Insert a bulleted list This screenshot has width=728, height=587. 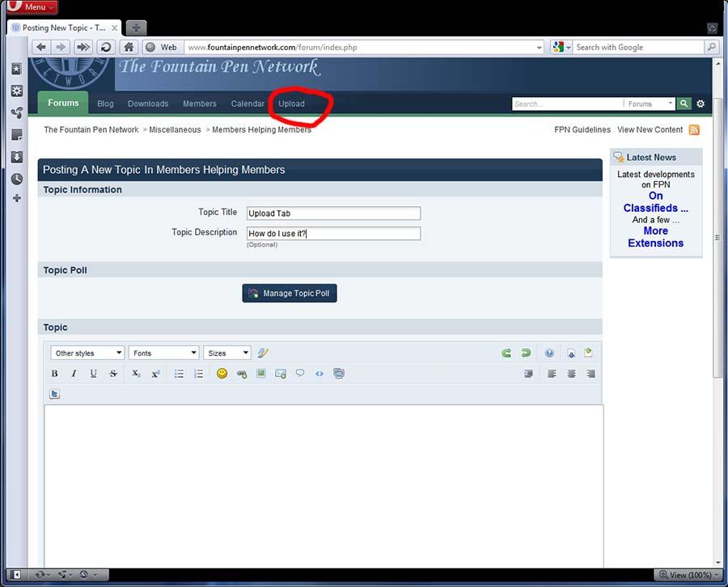tap(179, 374)
